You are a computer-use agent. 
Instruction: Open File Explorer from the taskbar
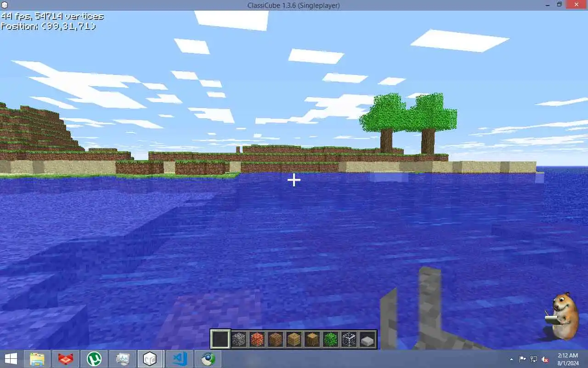point(37,359)
